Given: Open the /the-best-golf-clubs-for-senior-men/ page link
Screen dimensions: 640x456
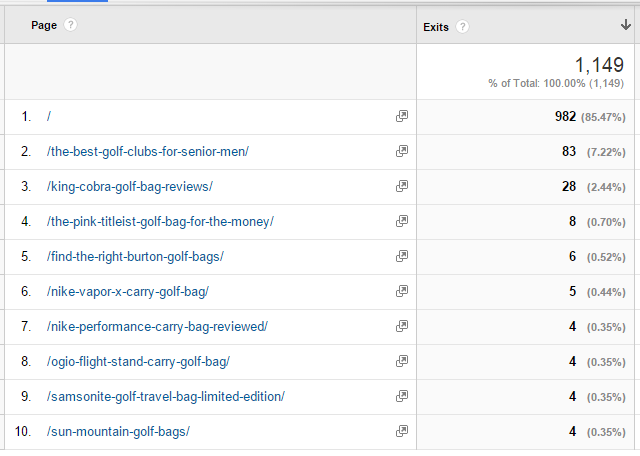Looking at the screenshot, I should [x=148, y=151].
